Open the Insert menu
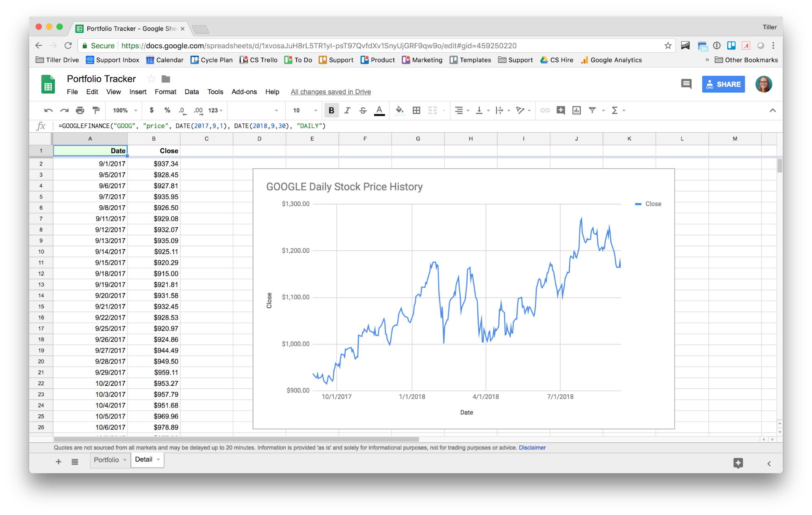This screenshot has height=515, width=812. (138, 92)
